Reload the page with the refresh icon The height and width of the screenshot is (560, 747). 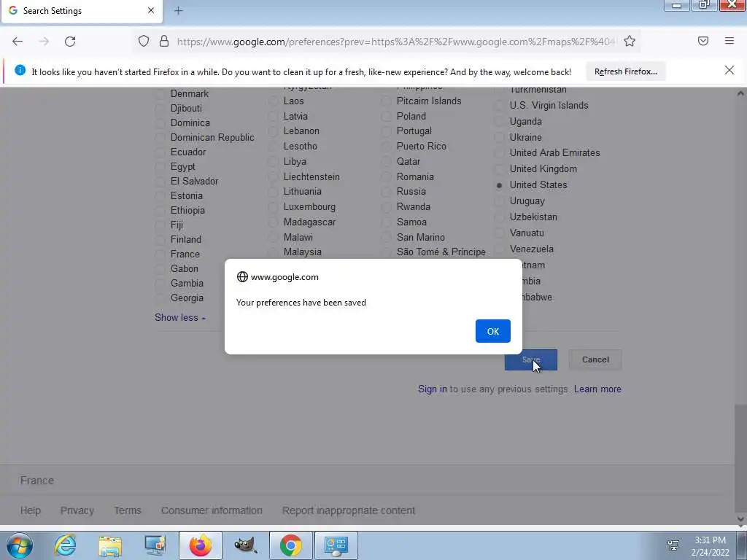pyautogui.click(x=70, y=42)
